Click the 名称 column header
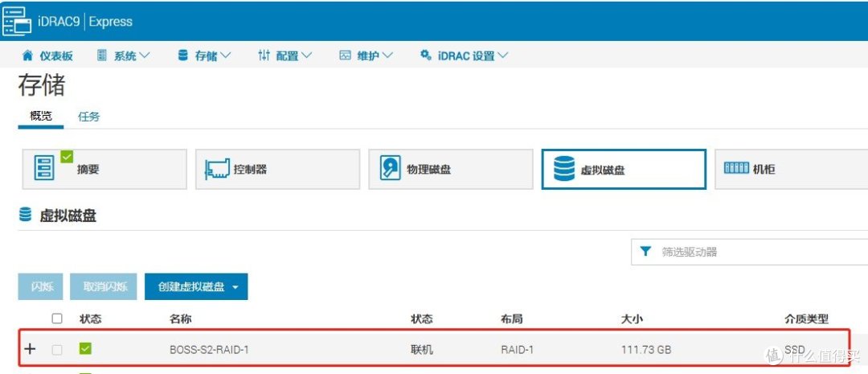 [181, 319]
